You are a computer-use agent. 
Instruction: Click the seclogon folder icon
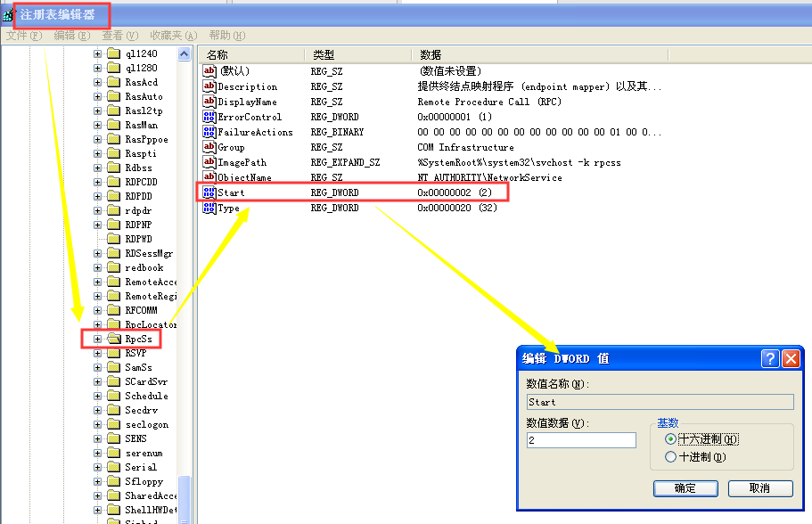(x=114, y=424)
